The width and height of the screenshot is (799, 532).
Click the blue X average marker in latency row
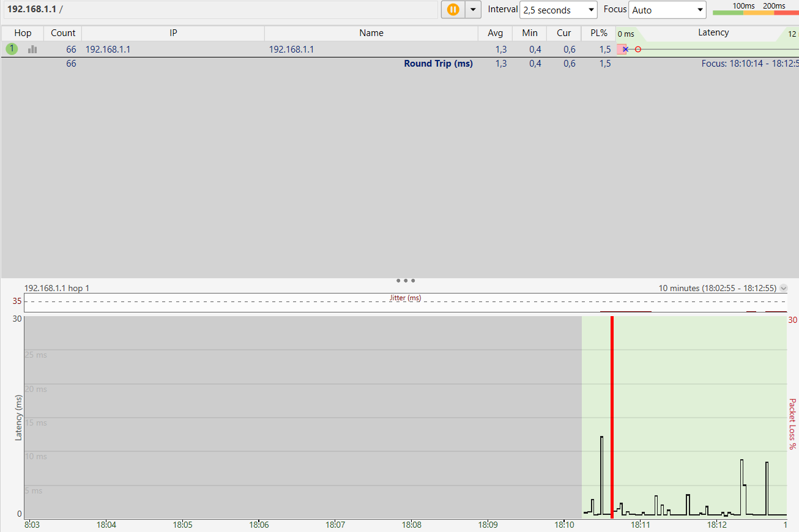[625, 49]
